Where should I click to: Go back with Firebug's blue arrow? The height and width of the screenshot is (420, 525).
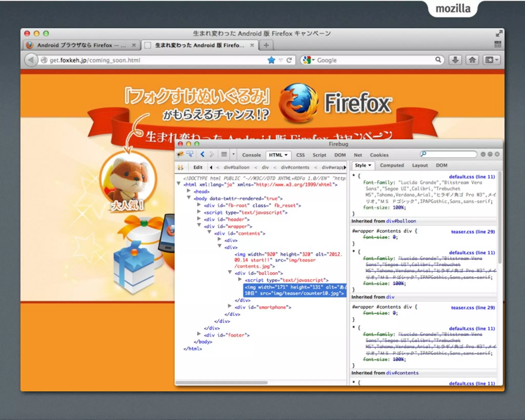pyautogui.click(x=203, y=154)
